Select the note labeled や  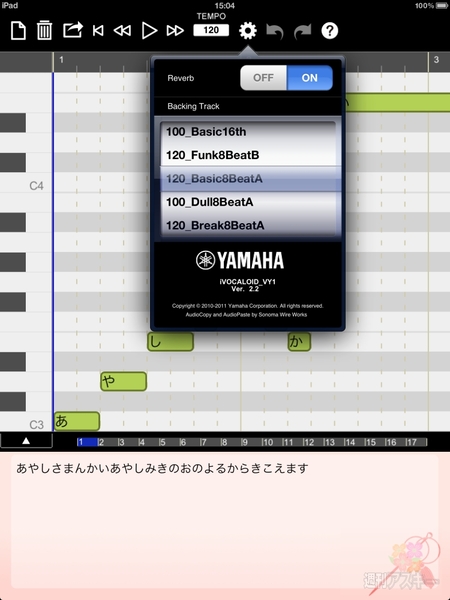tap(123, 382)
